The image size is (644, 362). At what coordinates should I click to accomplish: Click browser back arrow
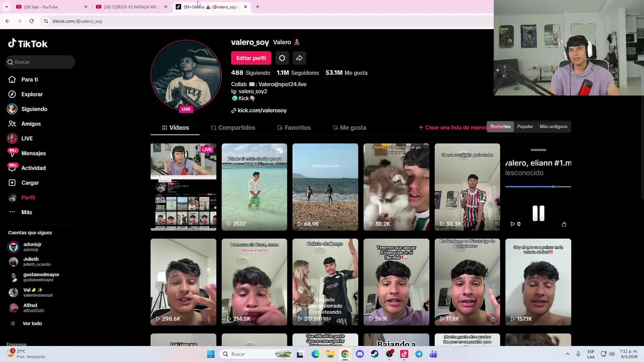point(7,21)
